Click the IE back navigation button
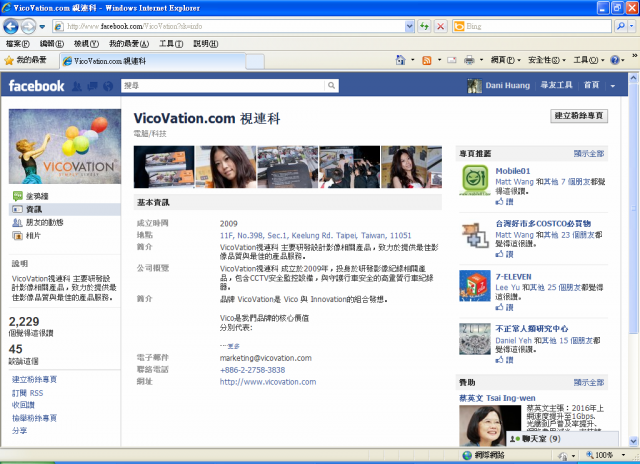Image resolution: width=640 pixels, height=464 pixels. [11, 27]
